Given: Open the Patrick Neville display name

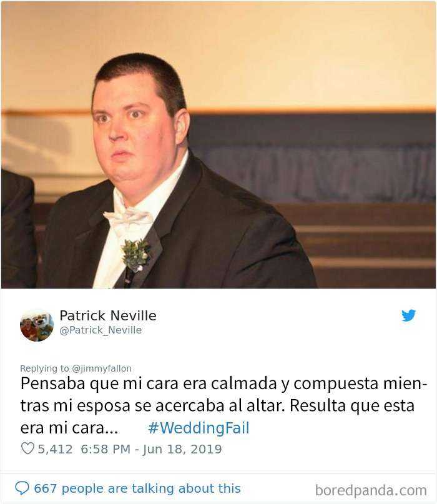Looking at the screenshot, I should pos(108,315).
